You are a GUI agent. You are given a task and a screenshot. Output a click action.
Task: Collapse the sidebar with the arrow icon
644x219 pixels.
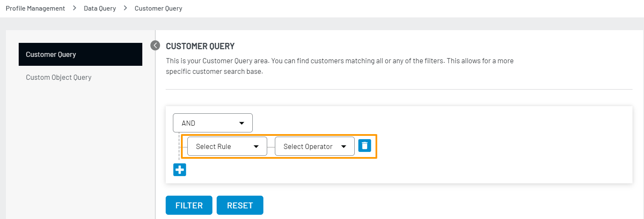coord(155,45)
